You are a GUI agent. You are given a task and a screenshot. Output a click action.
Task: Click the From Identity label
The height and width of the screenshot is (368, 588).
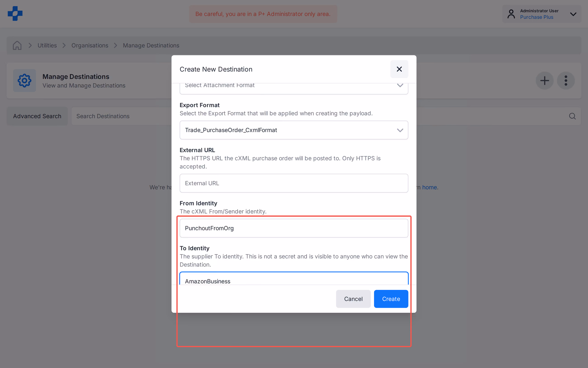(x=198, y=203)
